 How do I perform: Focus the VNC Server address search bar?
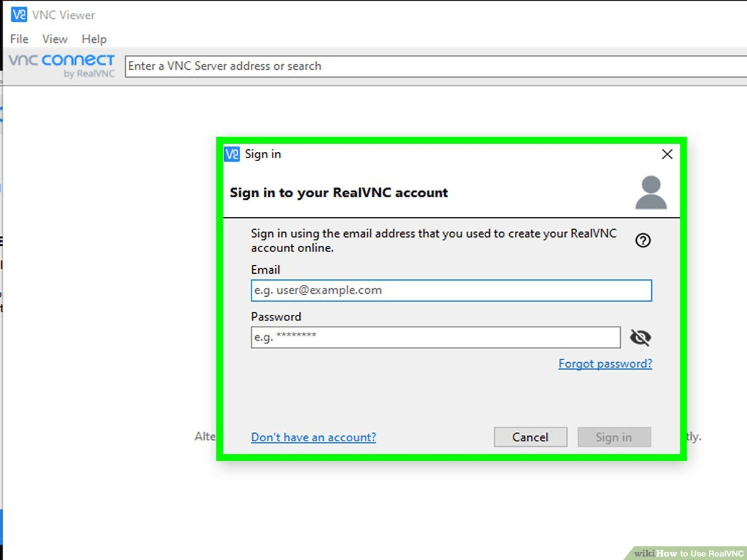point(374,66)
